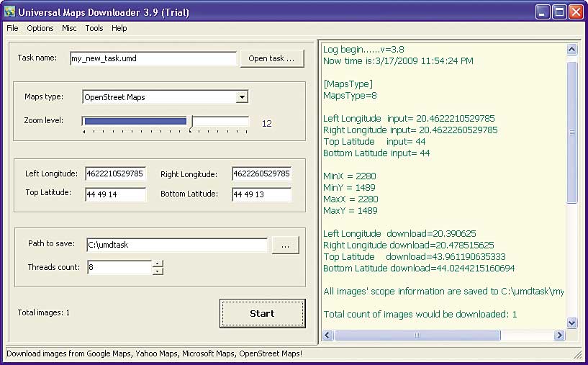This screenshot has height=365, width=588.
Task: Click log vertical scrollbar up arrow
Action: click(x=571, y=49)
